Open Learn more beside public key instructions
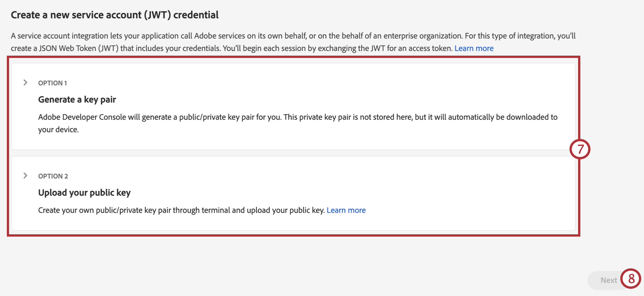644x296 pixels. 346,210
